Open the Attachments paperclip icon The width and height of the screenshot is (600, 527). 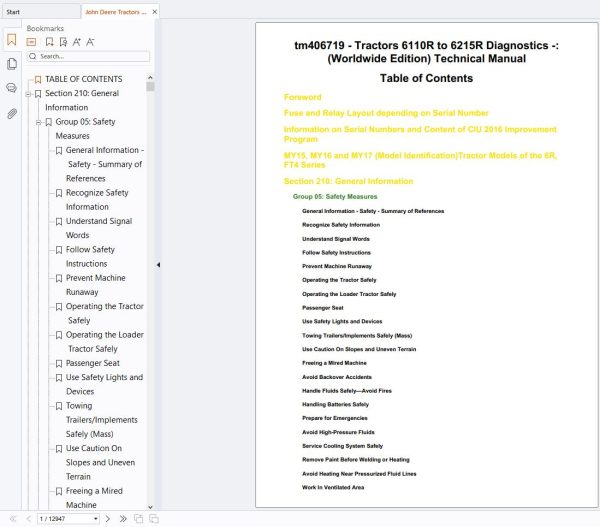point(12,114)
